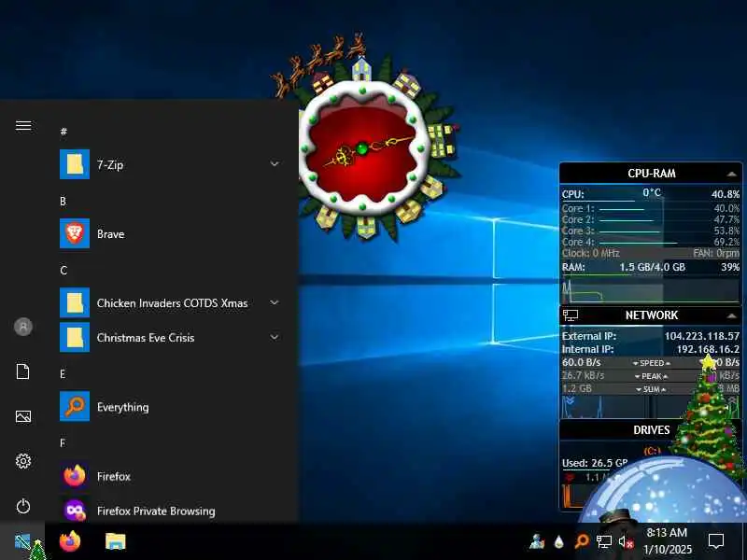Click the NETWORK widget title
This screenshot has width=747, height=560.
click(651, 315)
